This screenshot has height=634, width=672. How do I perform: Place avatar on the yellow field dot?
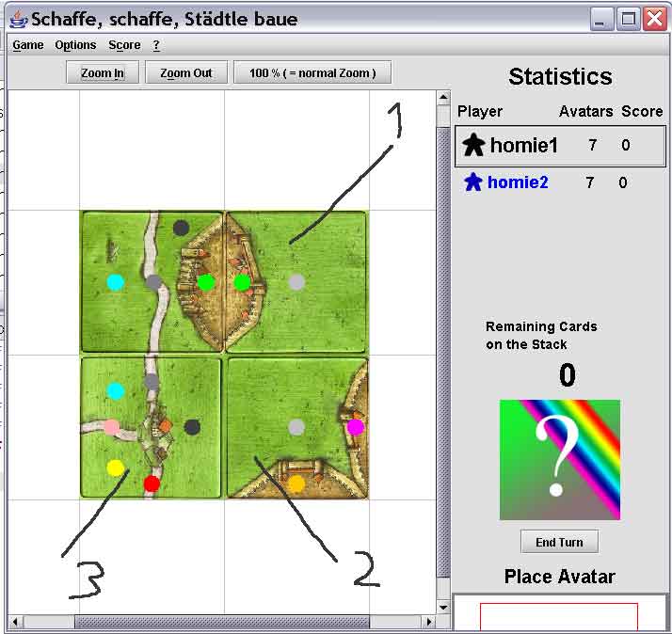pos(115,468)
